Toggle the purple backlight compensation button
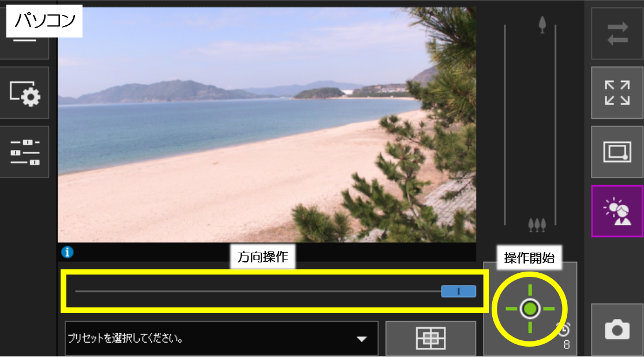Image resolution: width=644 pixels, height=357 pixels. pyautogui.click(x=617, y=211)
